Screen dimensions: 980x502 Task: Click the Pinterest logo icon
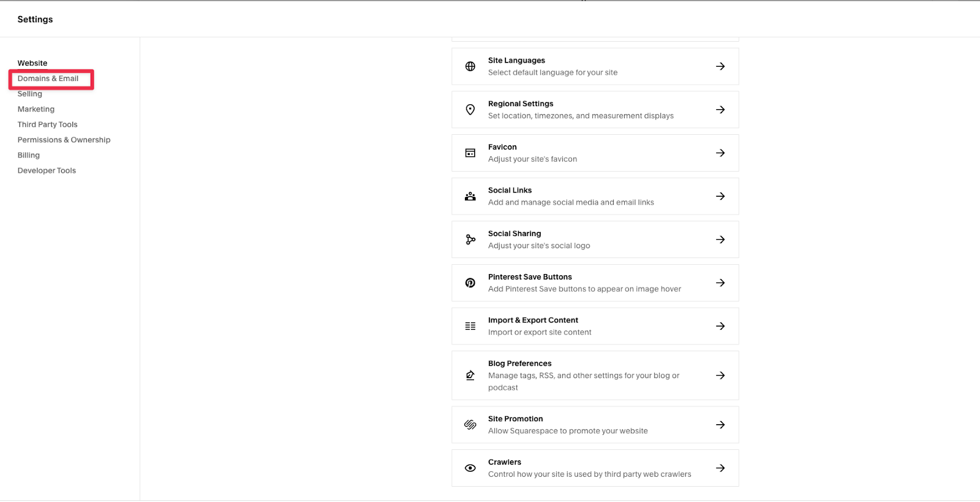tap(470, 283)
